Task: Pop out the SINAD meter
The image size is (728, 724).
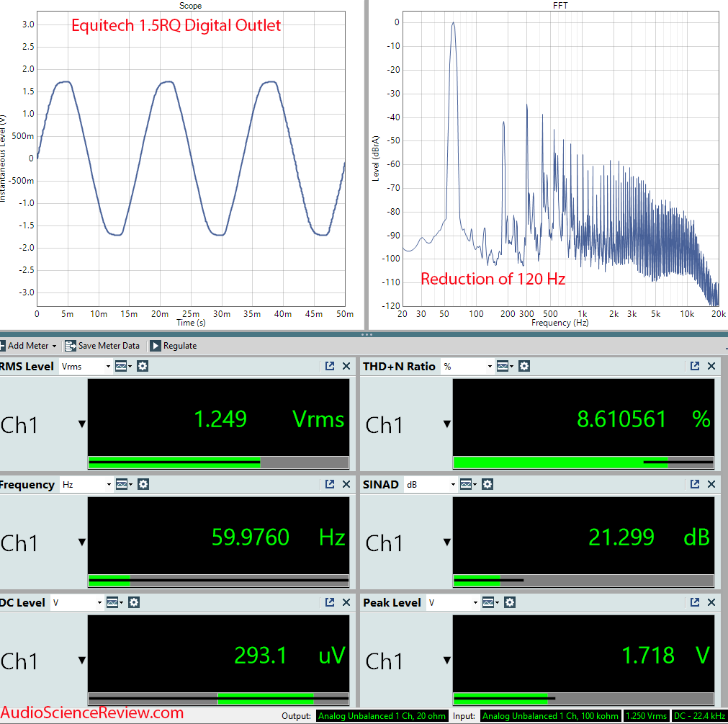Action: point(695,484)
